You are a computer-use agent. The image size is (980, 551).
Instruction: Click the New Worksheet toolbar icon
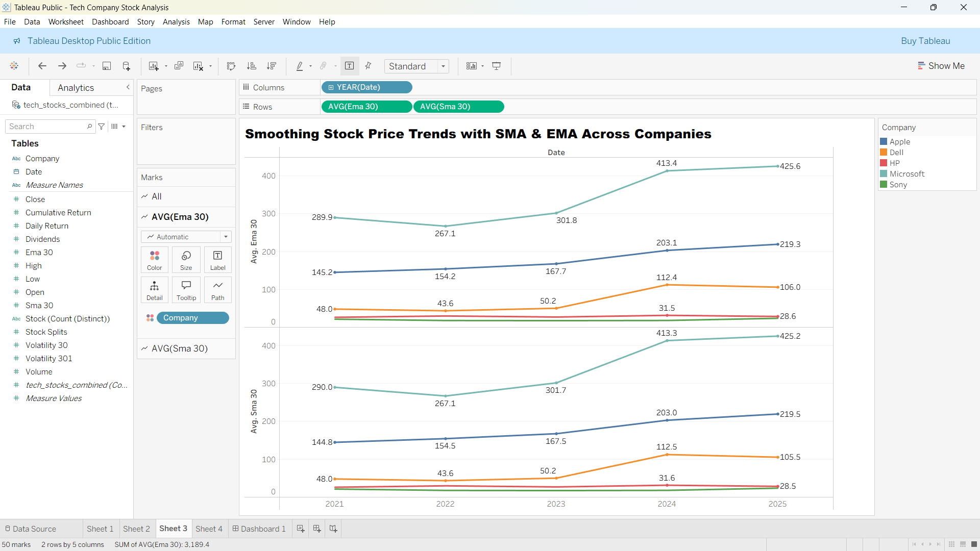[x=153, y=66]
